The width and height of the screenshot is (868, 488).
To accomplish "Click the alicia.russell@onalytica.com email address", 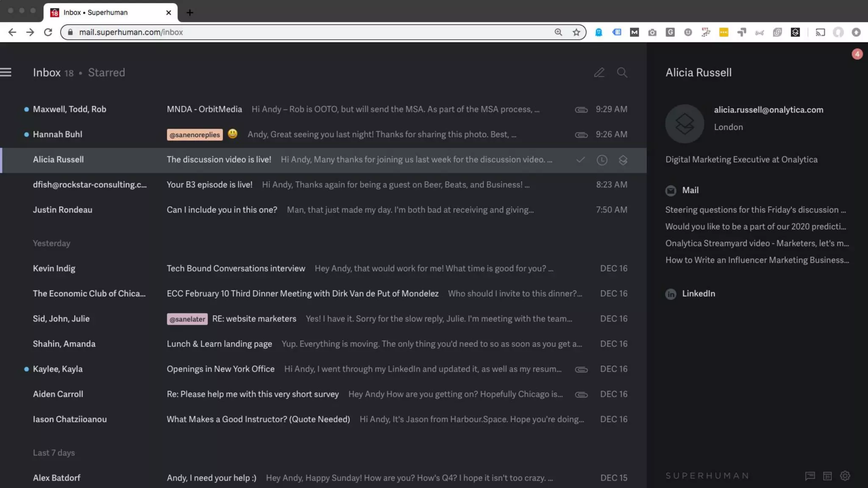I will point(768,110).
